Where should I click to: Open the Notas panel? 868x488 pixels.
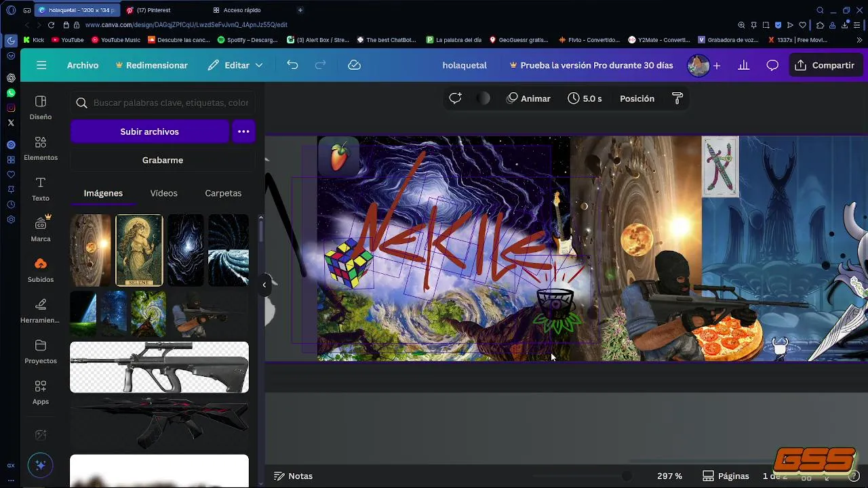point(293,476)
